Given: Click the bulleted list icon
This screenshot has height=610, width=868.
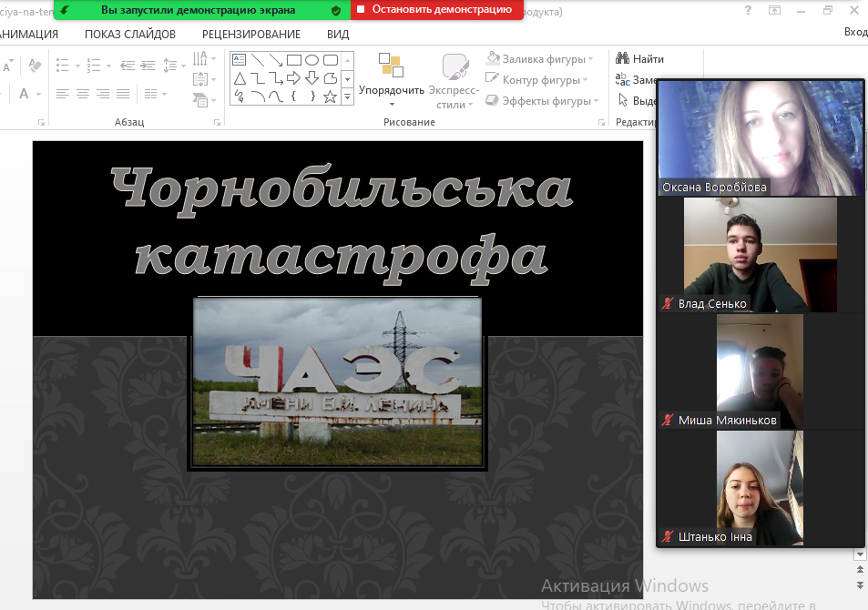Looking at the screenshot, I should pos(63,66).
